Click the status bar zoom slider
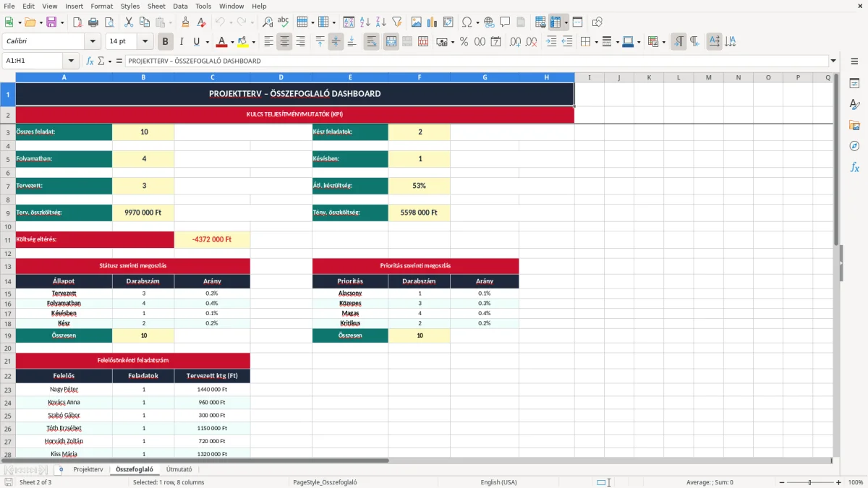 click(x=809, y=482)
